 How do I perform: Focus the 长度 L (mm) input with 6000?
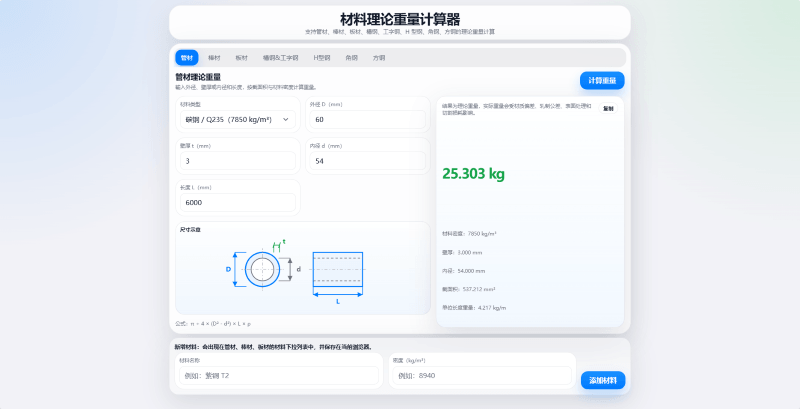click(x=238, y=202)
